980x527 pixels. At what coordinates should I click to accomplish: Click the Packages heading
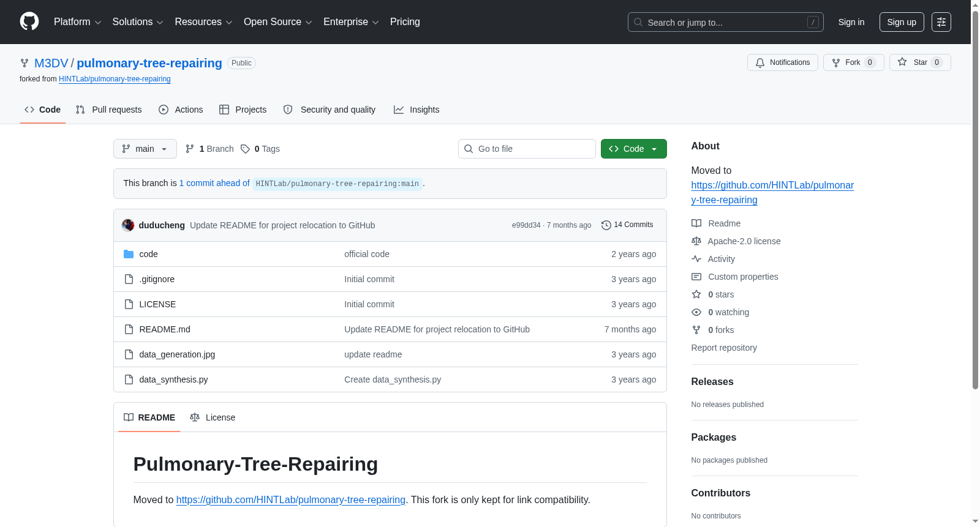(x=714, y=437)
